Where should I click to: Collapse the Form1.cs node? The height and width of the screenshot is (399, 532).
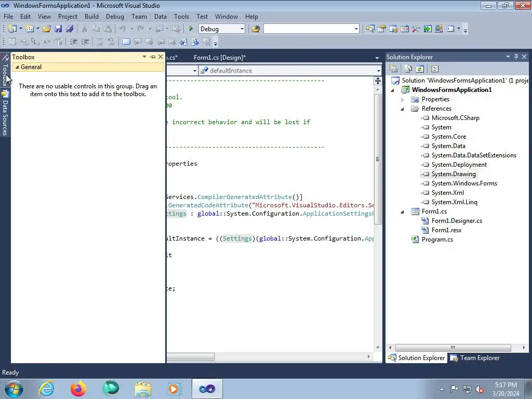pos(403,212)
